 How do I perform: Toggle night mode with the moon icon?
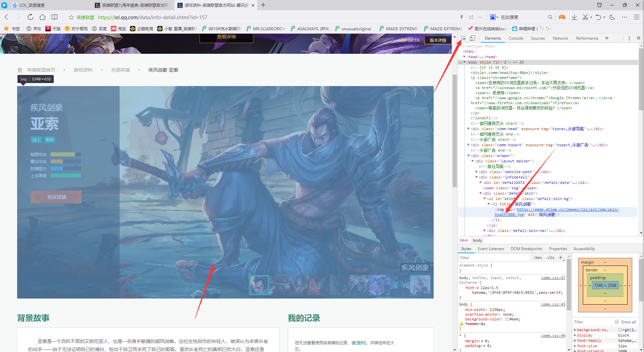612,17
